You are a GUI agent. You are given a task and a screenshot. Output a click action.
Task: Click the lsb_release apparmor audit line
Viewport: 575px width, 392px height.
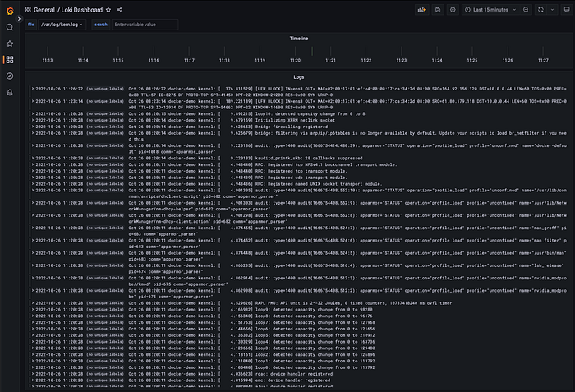347,269
